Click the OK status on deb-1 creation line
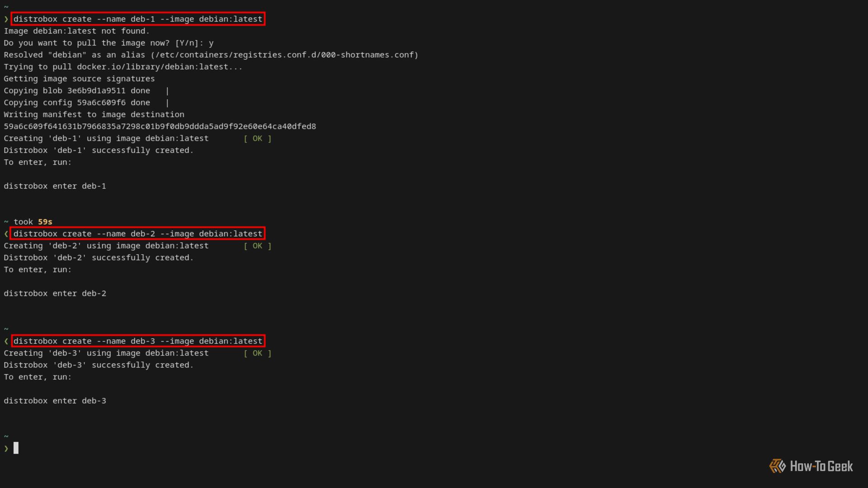Screen dimensions: 868x488 257,138
